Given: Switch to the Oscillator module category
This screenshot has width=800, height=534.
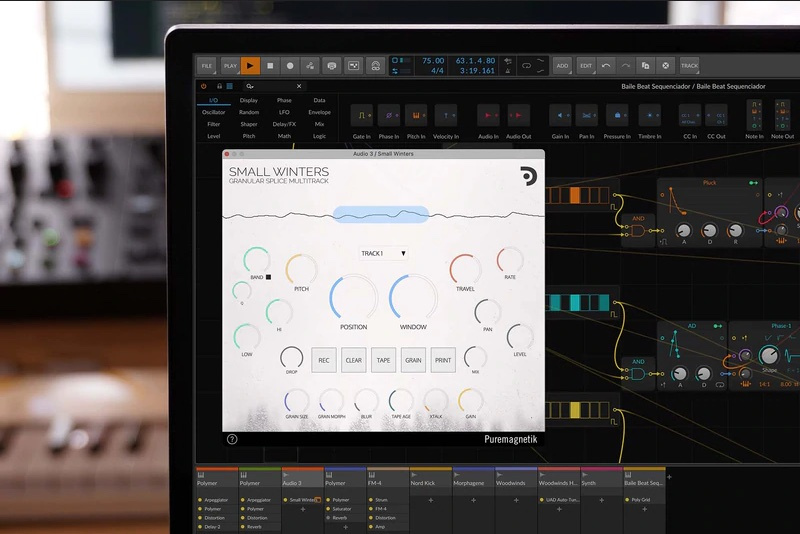Looking at the screenshot, I should [213, 112].
